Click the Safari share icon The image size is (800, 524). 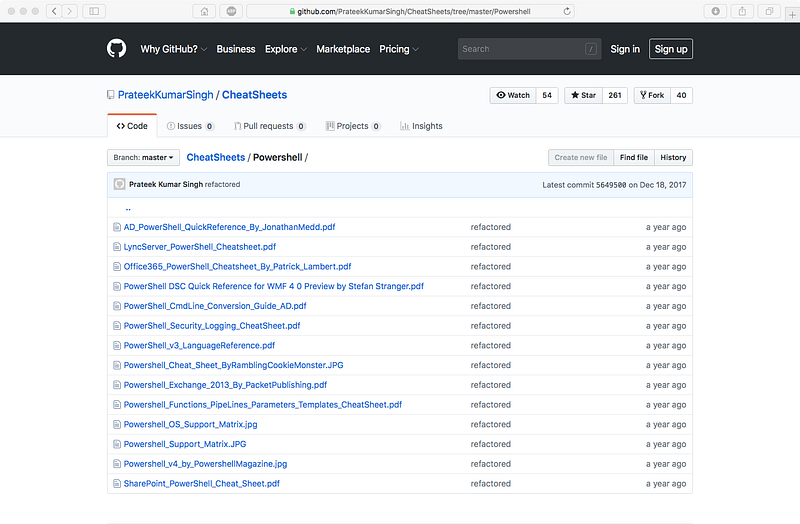pyautogui.click(x=742, y=11)
